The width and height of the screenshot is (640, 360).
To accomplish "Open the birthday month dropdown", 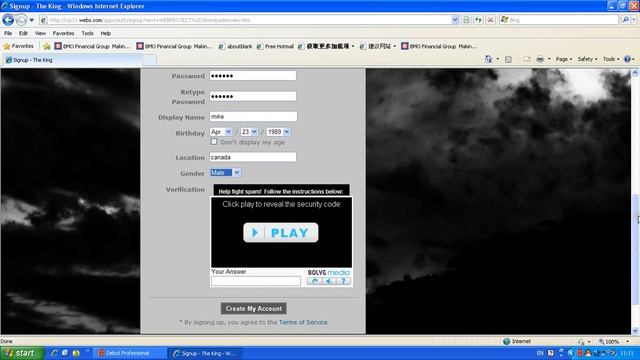I will point(221,132).
